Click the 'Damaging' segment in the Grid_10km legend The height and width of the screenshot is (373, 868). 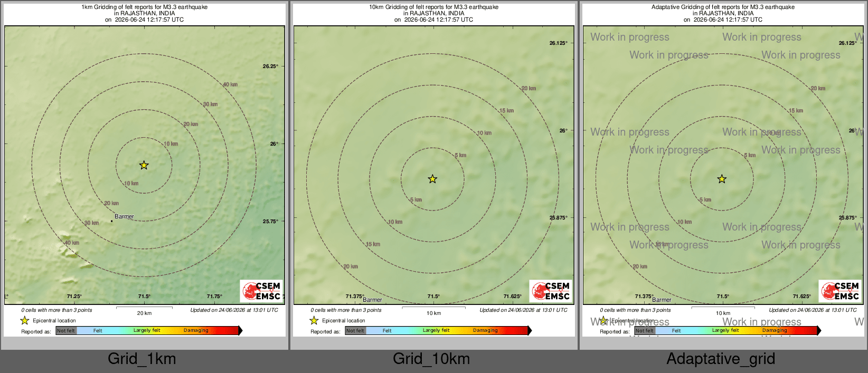pos(485,330)
